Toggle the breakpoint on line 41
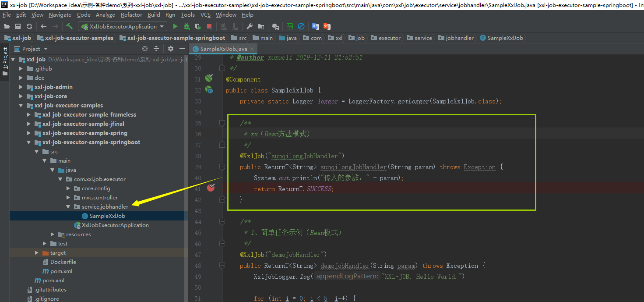Image resolution: width=644 pixels, height=302 pixels. point(211,188)
